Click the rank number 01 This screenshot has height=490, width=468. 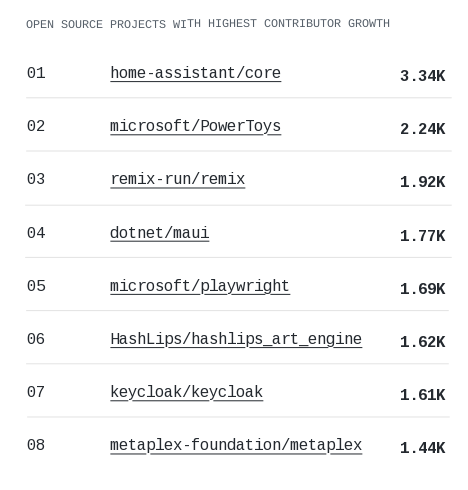(x=36, y=73)
